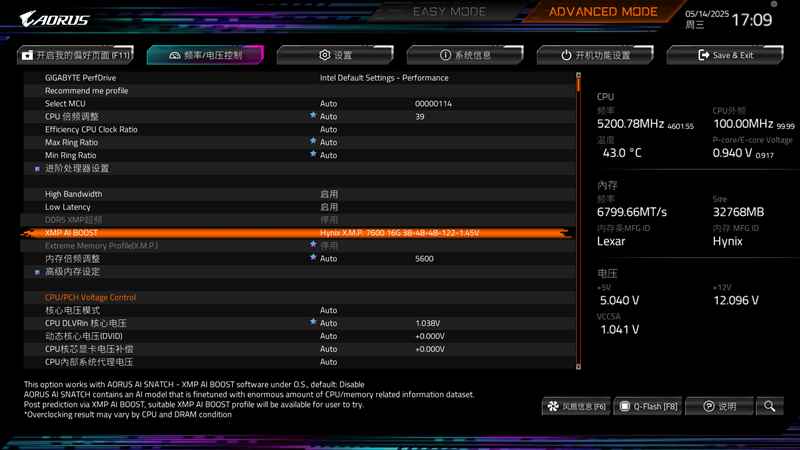Click the 17:09 clock display
This screenshot has height=450, width=800.
click(752, 20)
